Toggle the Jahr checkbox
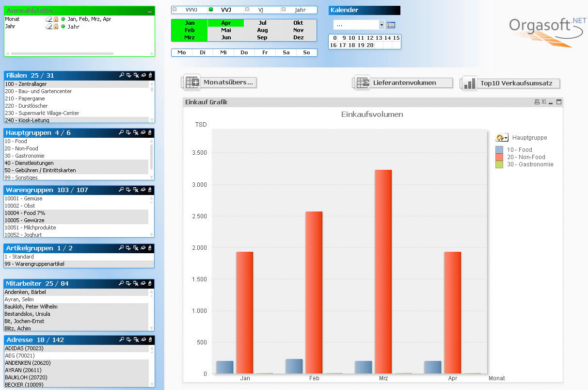The image size is (588, 390). (x=284, y=9)
